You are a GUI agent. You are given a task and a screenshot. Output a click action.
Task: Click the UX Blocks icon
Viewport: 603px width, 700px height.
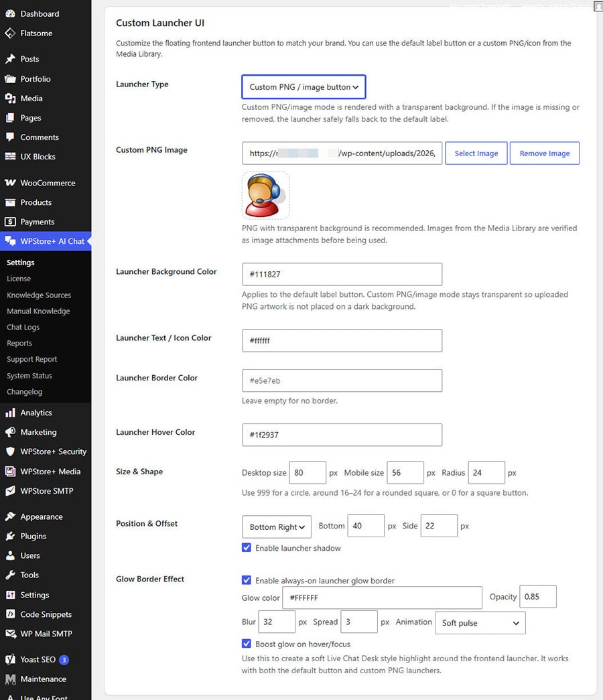tap(10, 157)
